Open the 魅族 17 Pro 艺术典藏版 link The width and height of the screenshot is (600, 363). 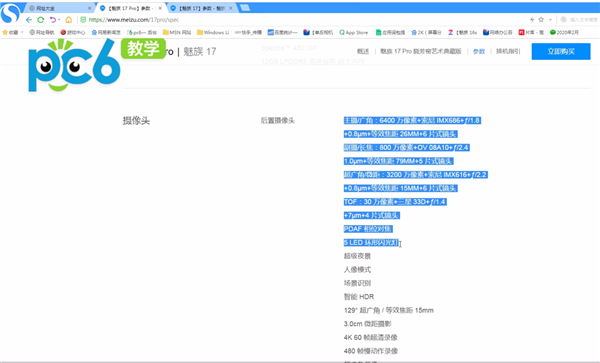point(421,51)
